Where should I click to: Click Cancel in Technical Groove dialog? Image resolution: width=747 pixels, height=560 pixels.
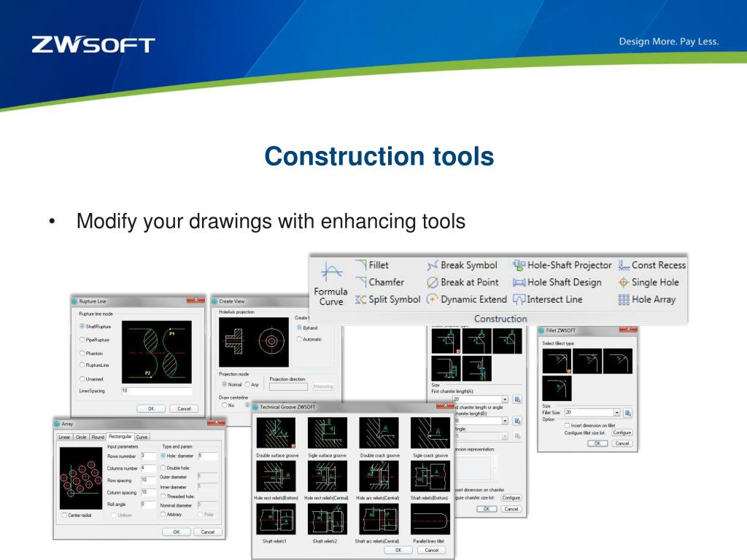pyautogui.click(x=432, y=550)
